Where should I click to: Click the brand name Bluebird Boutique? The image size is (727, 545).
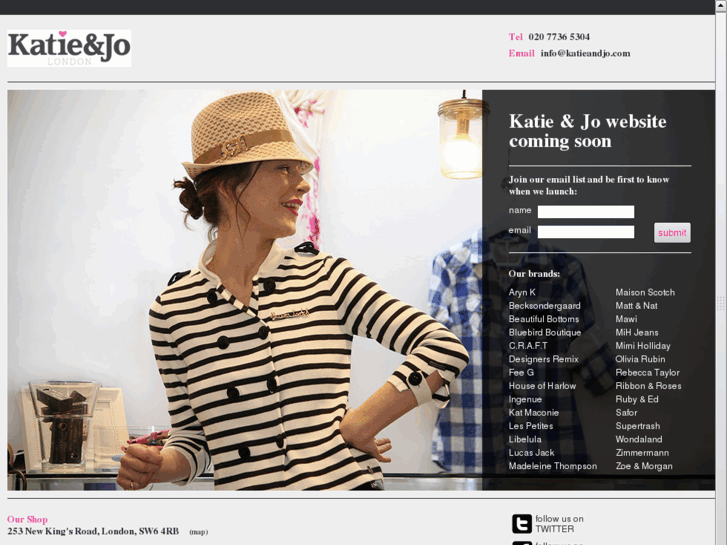click(x=544, y=333)
